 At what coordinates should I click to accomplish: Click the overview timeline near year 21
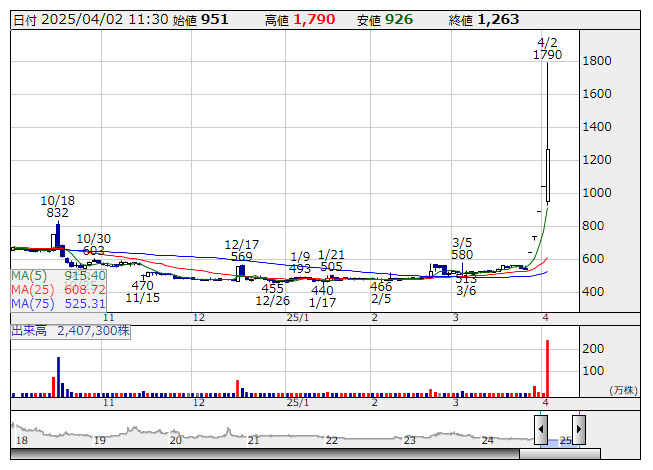[254, 440]
